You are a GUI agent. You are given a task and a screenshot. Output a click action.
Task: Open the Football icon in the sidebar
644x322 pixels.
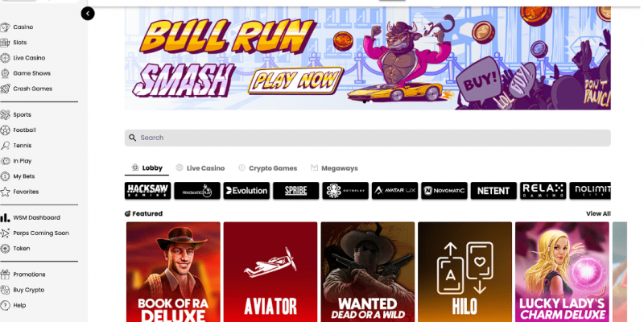pyautogui.click(x=5, y=130)
